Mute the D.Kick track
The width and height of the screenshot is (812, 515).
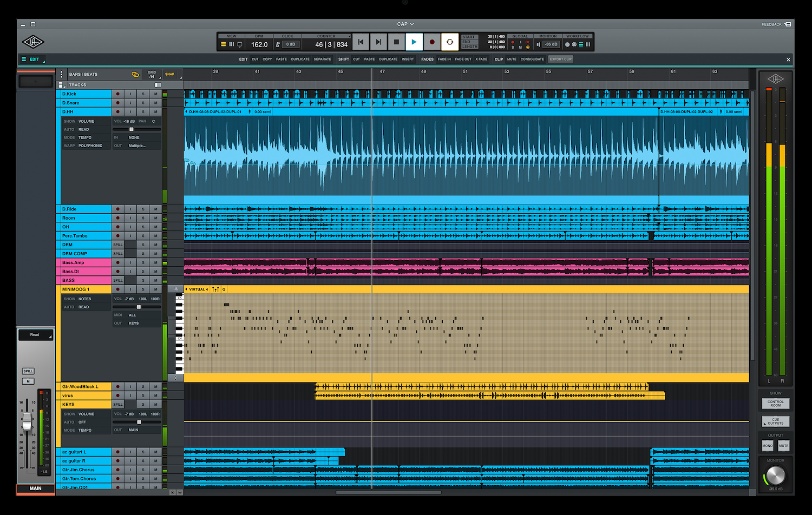pyautogui.click(x=156, y=94)
